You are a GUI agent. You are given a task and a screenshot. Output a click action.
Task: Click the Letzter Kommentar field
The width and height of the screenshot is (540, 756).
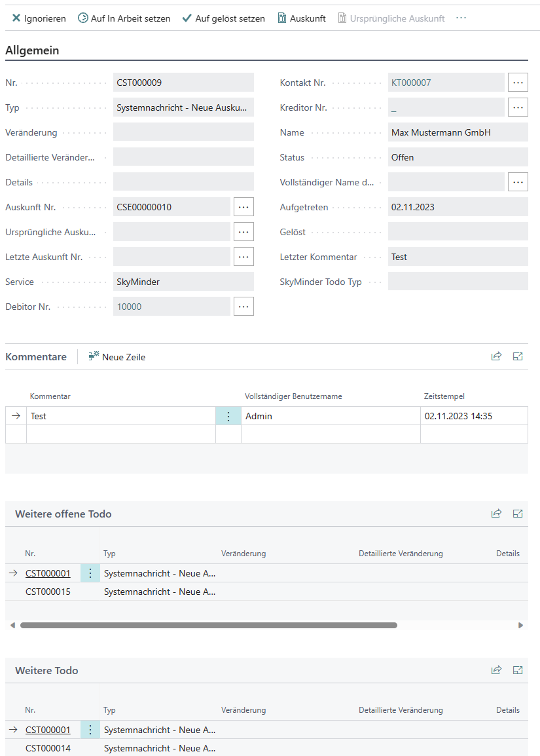click(x=458, y=257)
